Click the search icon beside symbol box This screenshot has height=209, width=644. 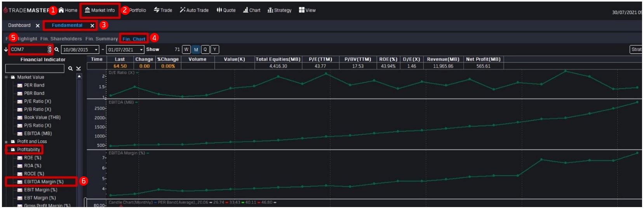[57, 50]
